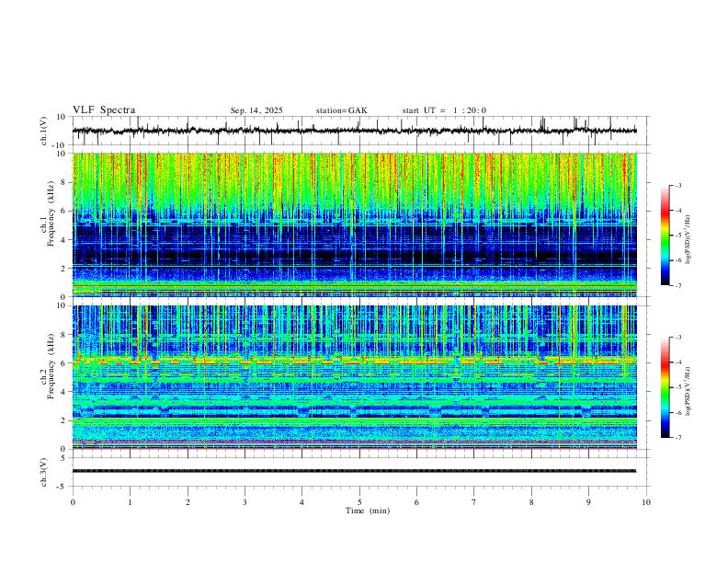
Task: Click time axis tick label '1'
Action: pyautogui.click(x=130, y=502)
